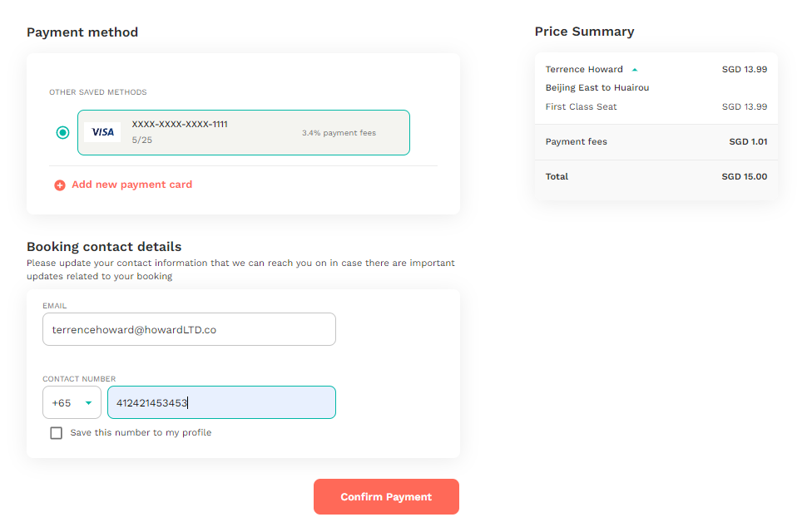Click the red plus icon to add card

60,185
